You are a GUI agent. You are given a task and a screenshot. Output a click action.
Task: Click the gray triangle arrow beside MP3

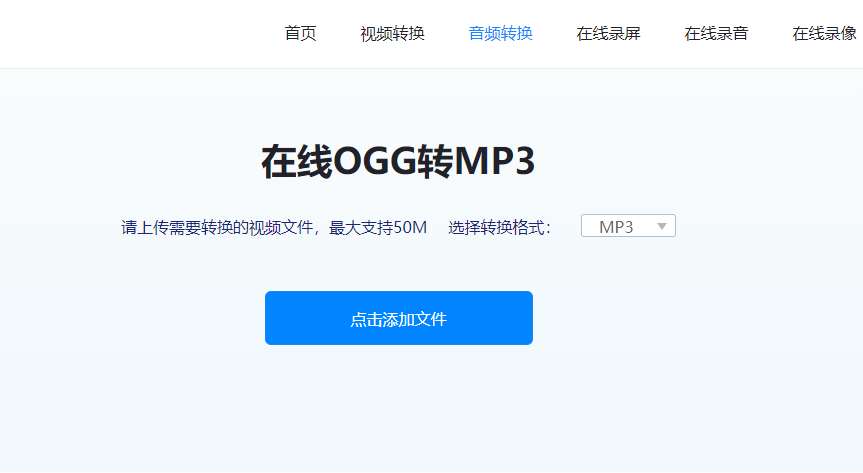pos(661,227)
